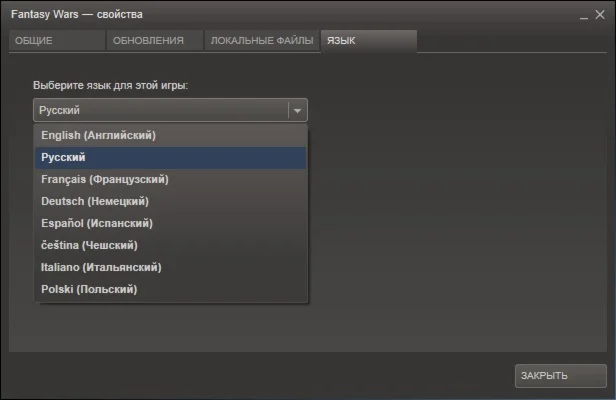This screenshot has height=400, width=616.
Task: Pick čeština (Чешский) language
Action: pos(170,246)
